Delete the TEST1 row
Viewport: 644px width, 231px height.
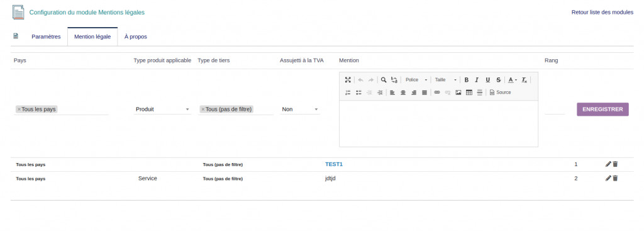615,164
